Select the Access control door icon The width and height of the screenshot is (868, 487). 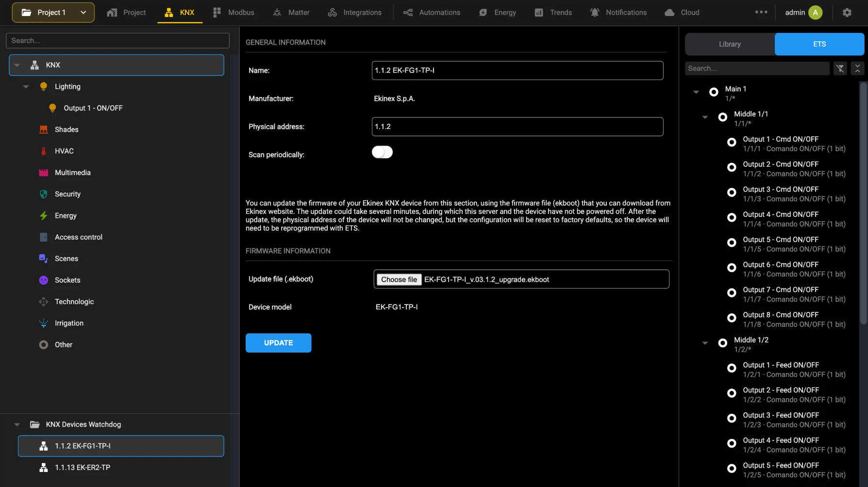44,237
